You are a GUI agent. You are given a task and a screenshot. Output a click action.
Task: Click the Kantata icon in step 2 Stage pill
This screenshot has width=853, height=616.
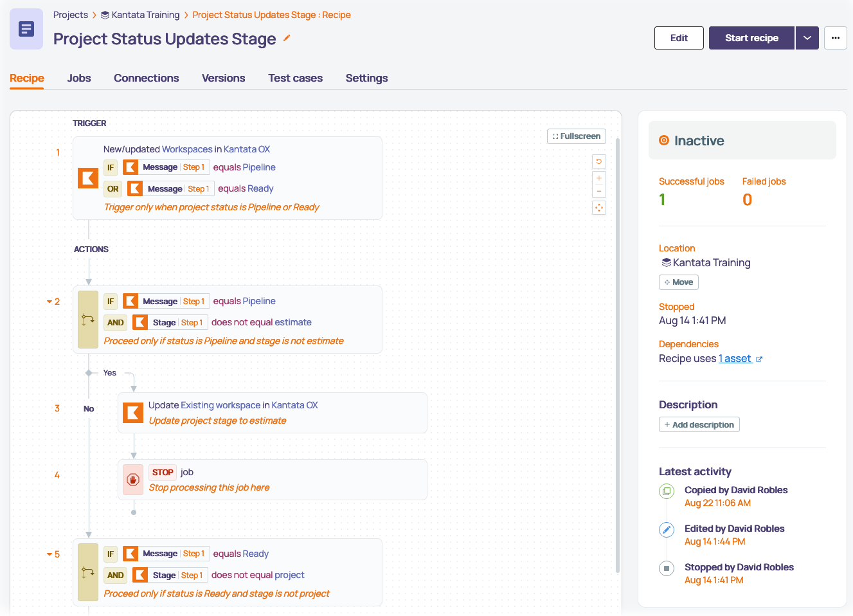click(x=140, y=322)
